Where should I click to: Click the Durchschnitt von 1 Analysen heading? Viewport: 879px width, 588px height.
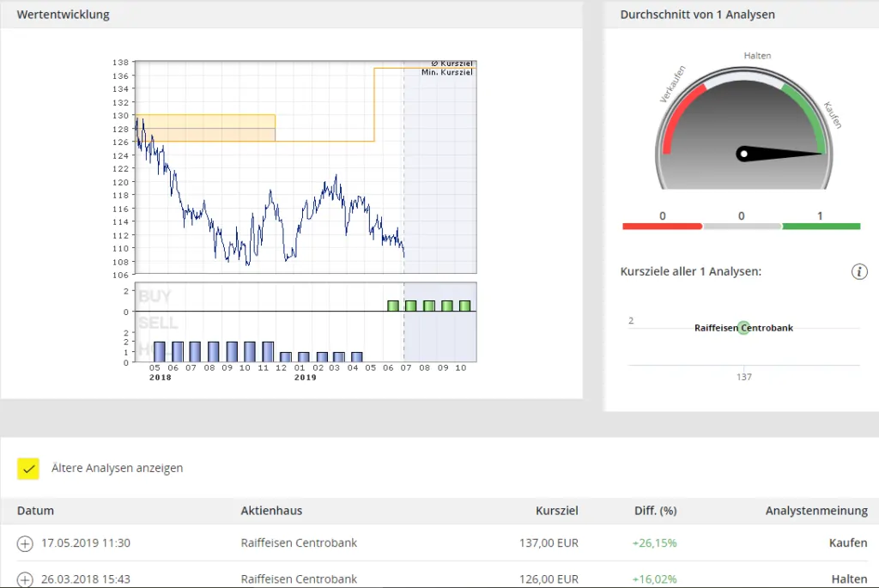coord(697,15)
